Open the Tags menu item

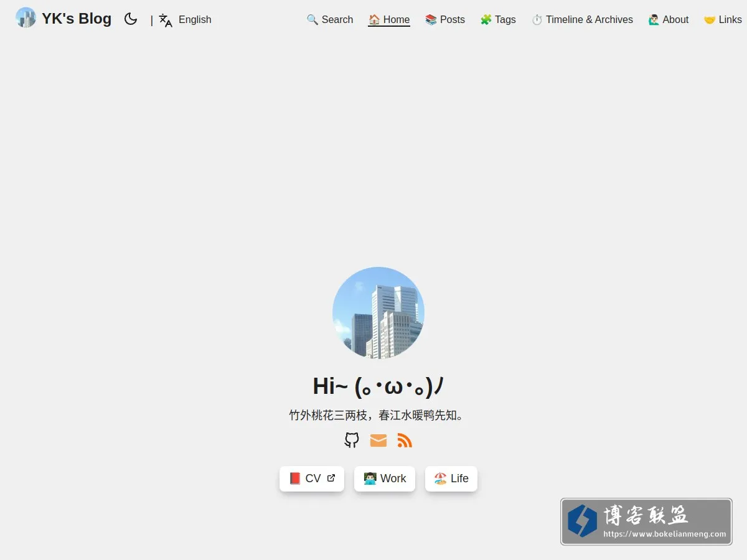tap(498, 19)
